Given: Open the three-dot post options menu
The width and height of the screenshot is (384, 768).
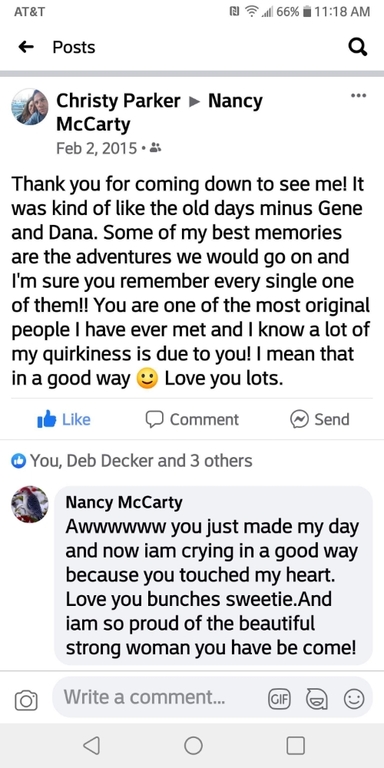Looking at the screenshot, I should (x=359, y=96).
